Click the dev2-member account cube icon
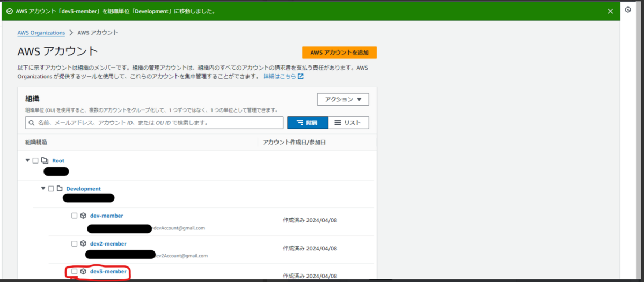644x282 pixels. (83, 243)
